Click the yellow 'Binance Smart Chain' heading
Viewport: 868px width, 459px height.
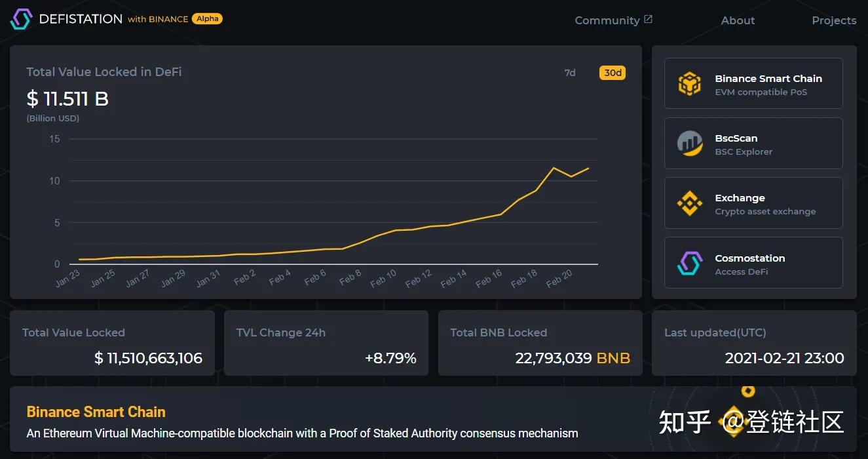(96, 412)
